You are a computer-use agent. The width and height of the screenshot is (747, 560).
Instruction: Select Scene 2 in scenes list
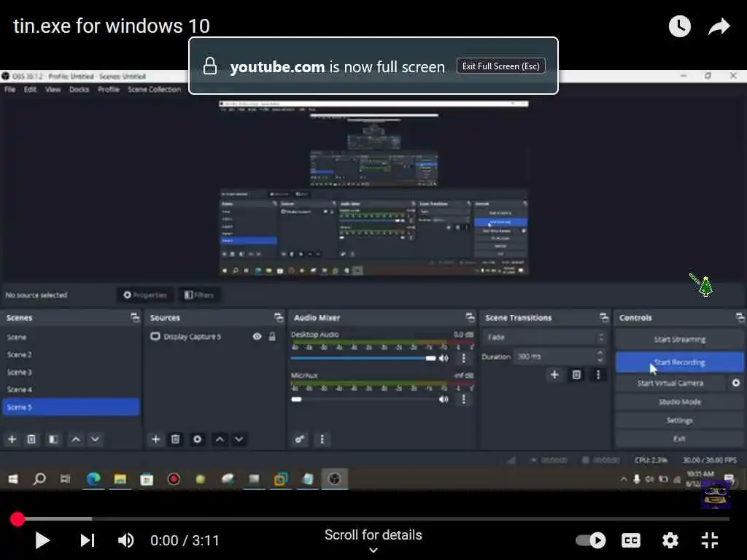click(x=71, y=355)
